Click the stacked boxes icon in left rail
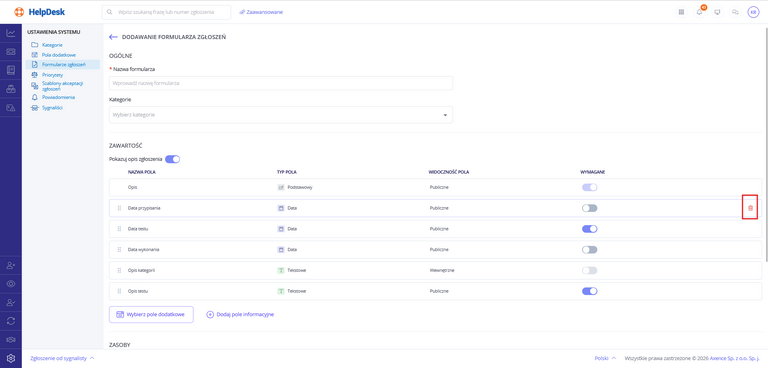 [11, 89]
